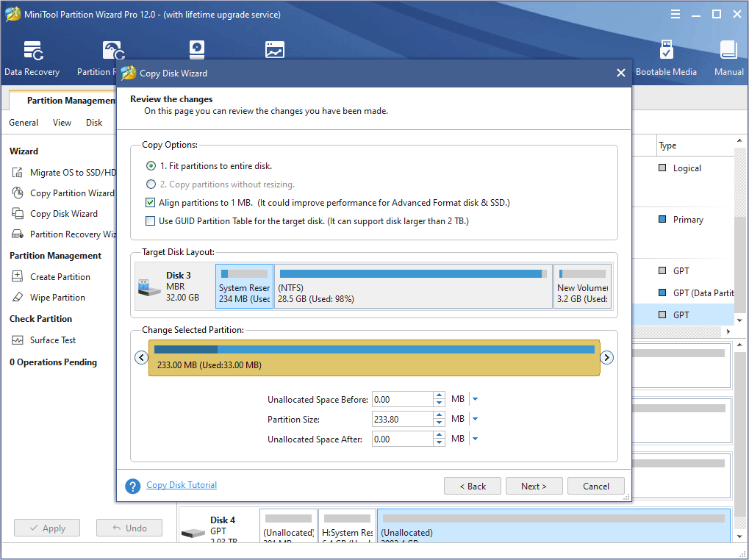Click the Disk 4 drive icon
749x560 pixels.
coord(193,533)
